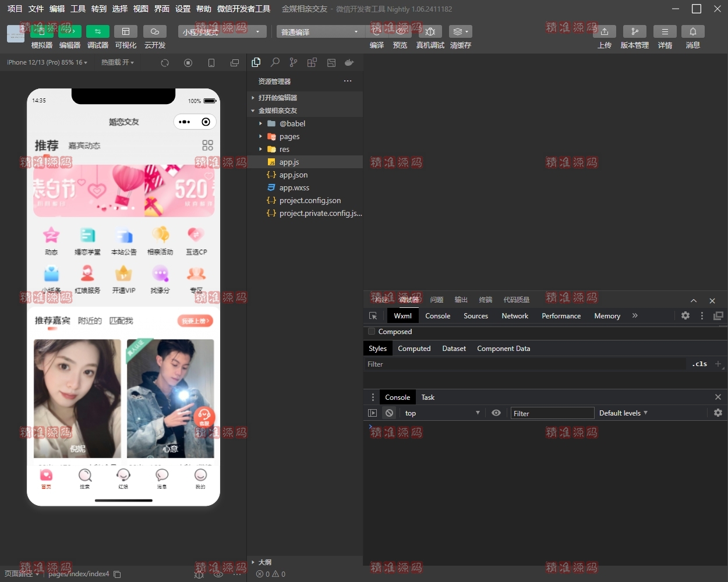
Task: Click the console Filter input
Action: pyautogui.click(x=552, y=413)
